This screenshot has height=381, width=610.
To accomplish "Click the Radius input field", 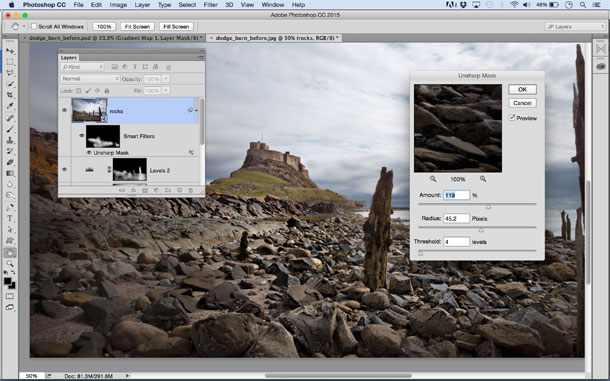I will coord(456,218).
